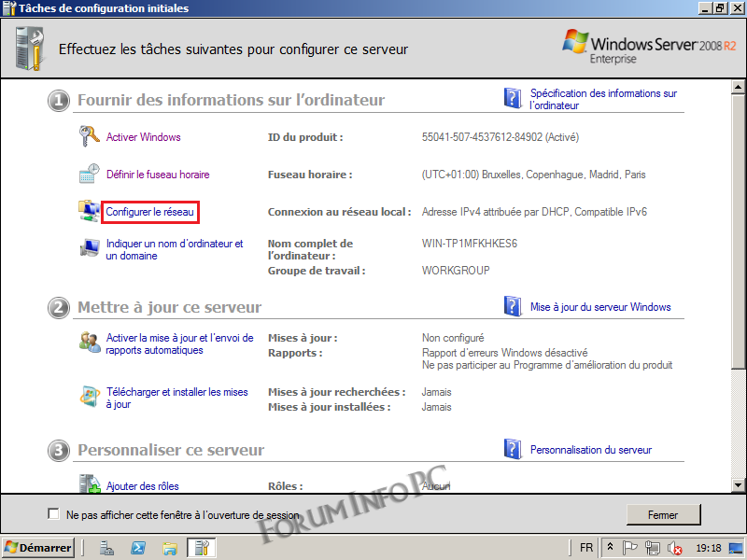The width and height of the screenshot is (747, 560).
Task: Click the help book icon beside Mise à jour du serveur
Action: pyautogui.click(x=513, y=306)
